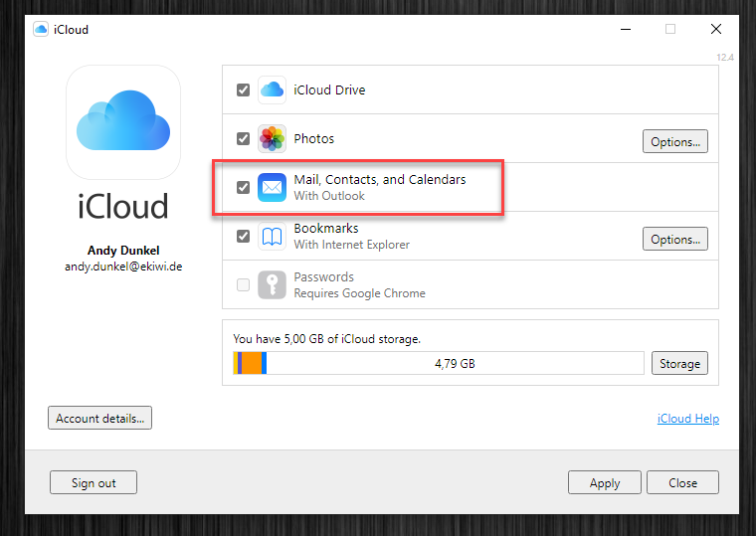756x536 pixels.
Task: Click the small iCloud title bar icon
Action: [41, 30]
